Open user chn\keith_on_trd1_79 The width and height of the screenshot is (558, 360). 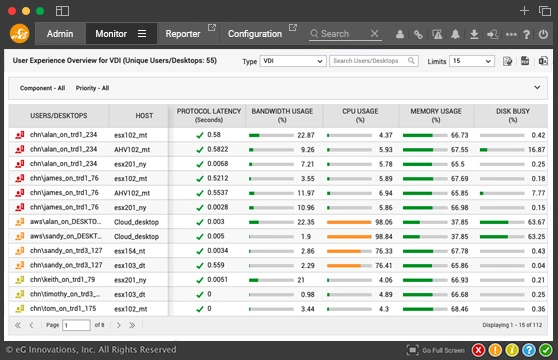[62, 280]
